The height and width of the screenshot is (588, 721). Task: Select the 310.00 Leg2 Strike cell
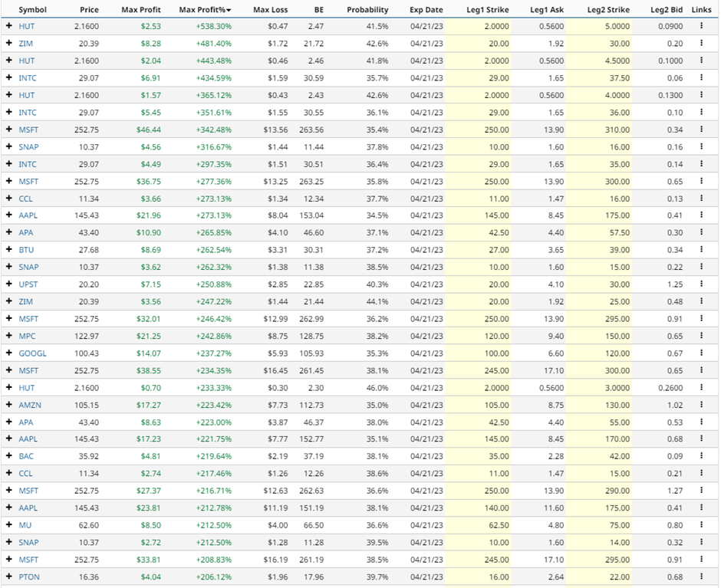617,130
